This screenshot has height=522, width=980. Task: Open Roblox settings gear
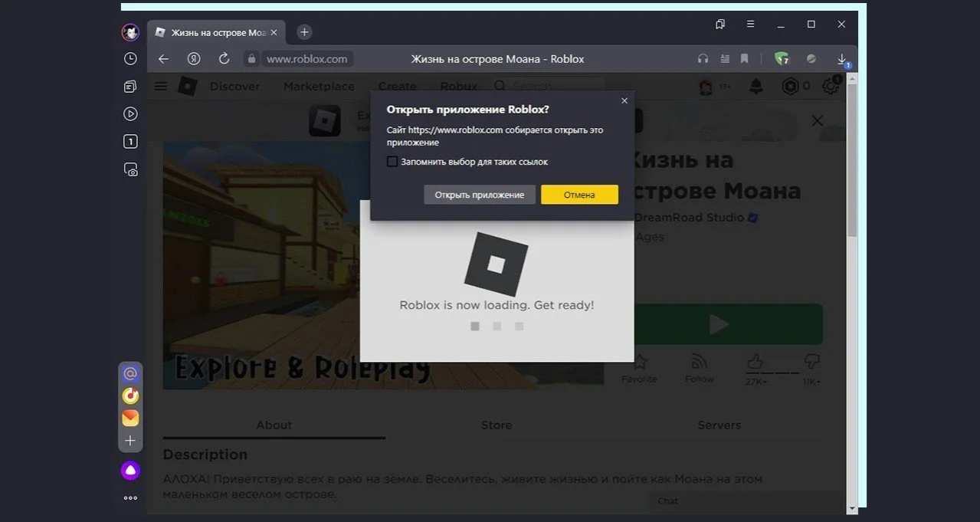831,87
